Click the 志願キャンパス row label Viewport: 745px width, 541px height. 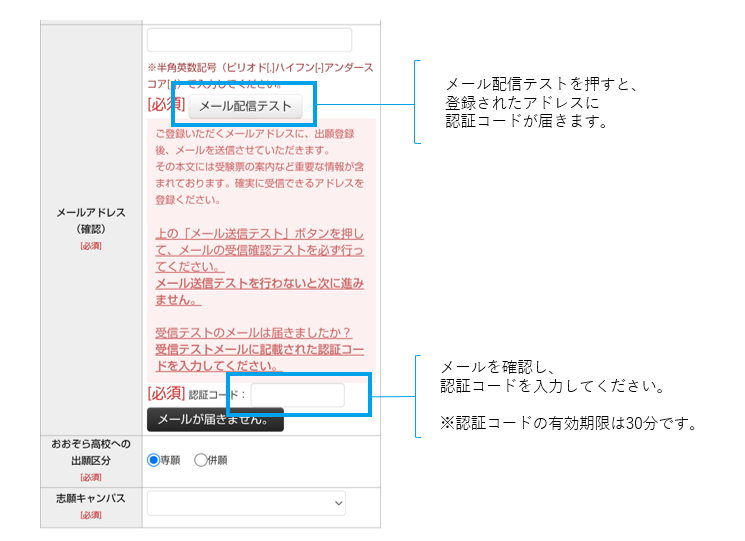pos(91,502)
